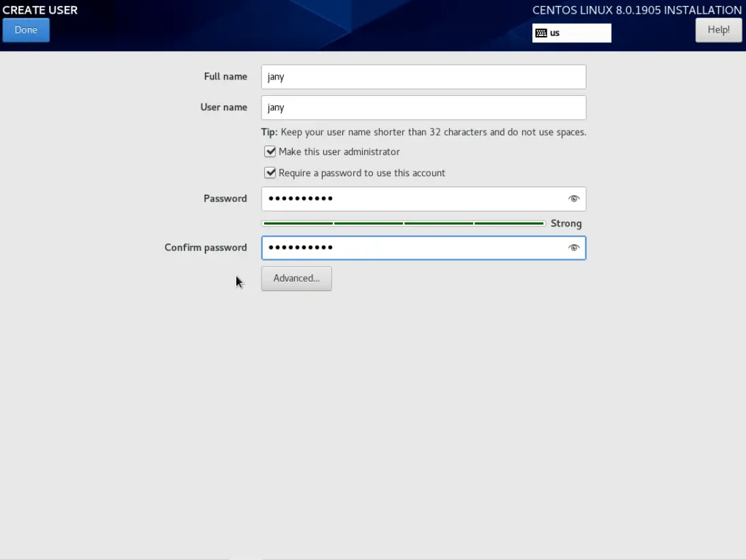Click into the Confirm password field
The width and height of the screenshot is (746, 560).
tap(423, 248)
